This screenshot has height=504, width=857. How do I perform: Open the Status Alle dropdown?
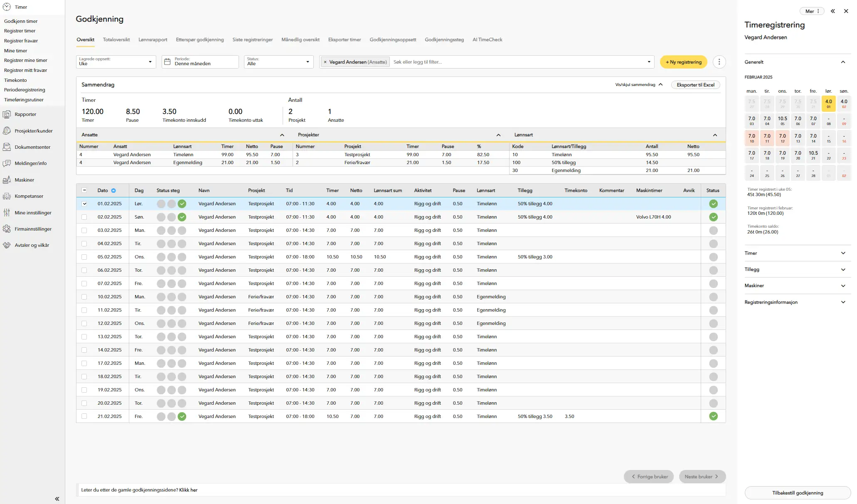[x=278, y=62]
